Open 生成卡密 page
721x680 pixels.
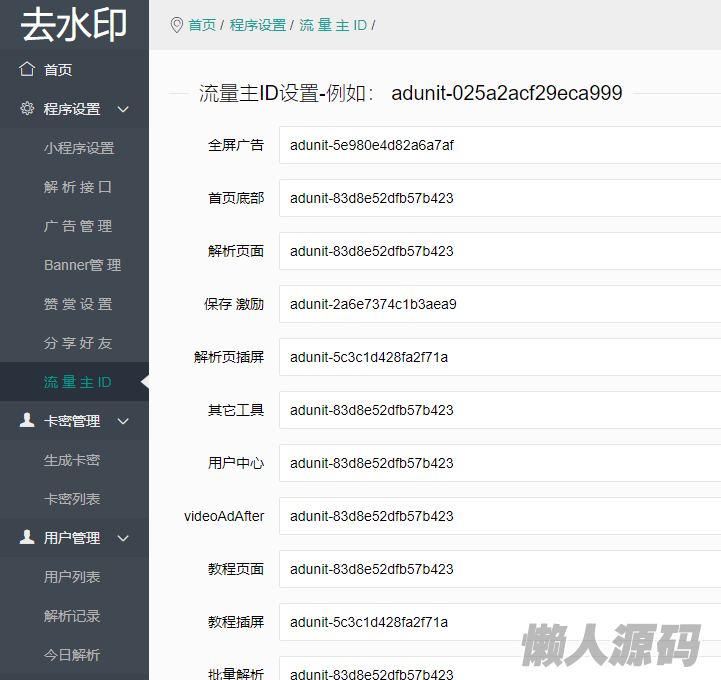coord(72,460)
